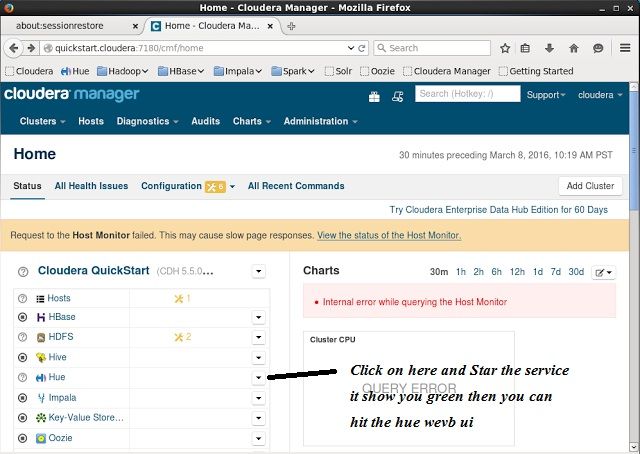Viewport: 640px width, 454px height.
Task: Open Impala service actions dropdown
Action: pyautogui.click(x=258, y=398)
